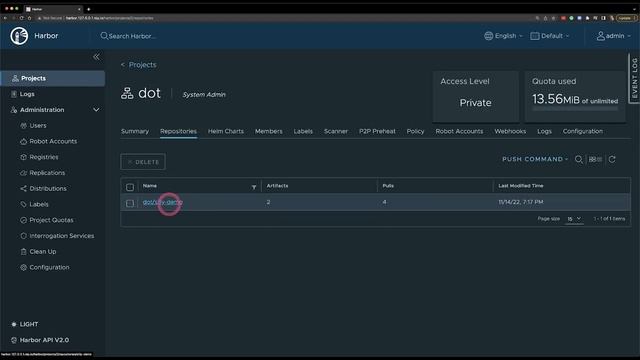The width and height of the screenshot is (640, 360).
Task: Click the DELETE button
Action: tap(143, 162)
